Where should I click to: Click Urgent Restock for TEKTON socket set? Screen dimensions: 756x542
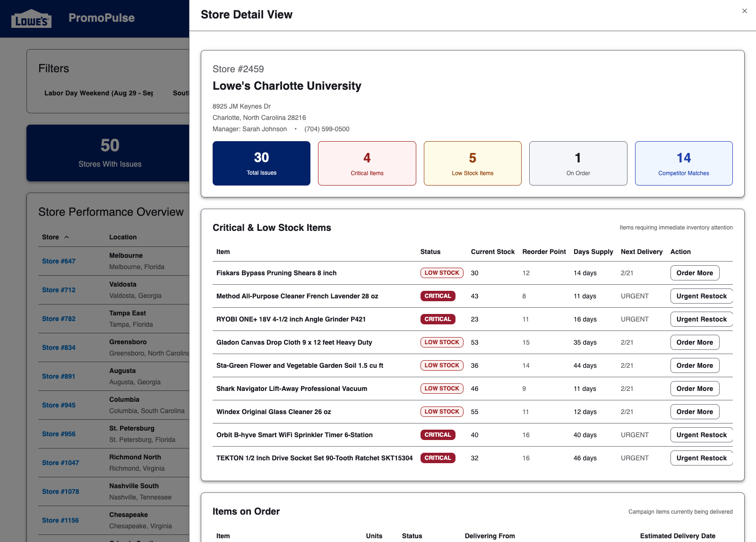click(x=701, y=457)
